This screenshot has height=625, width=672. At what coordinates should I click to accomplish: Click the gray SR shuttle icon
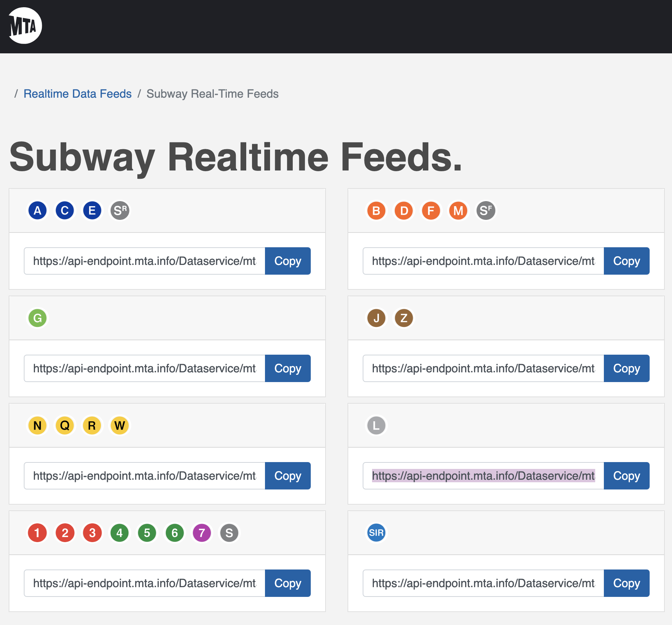[x=120, y=210]
